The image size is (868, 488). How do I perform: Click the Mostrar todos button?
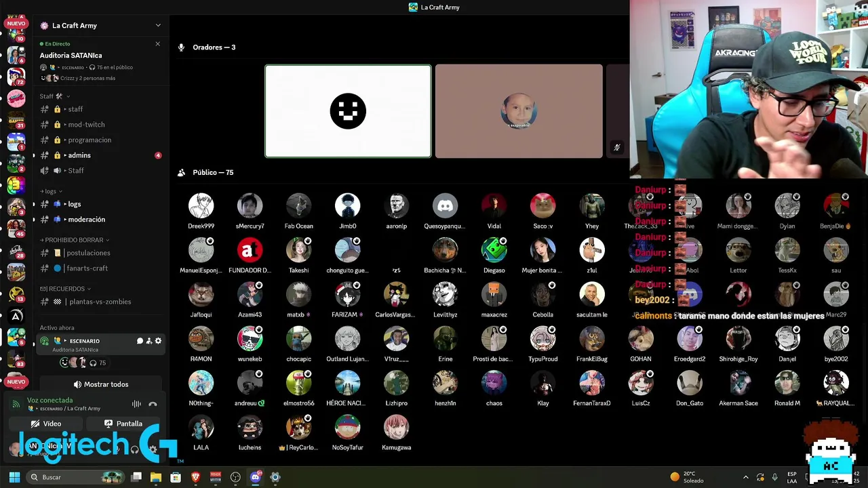tap(100, 384)
